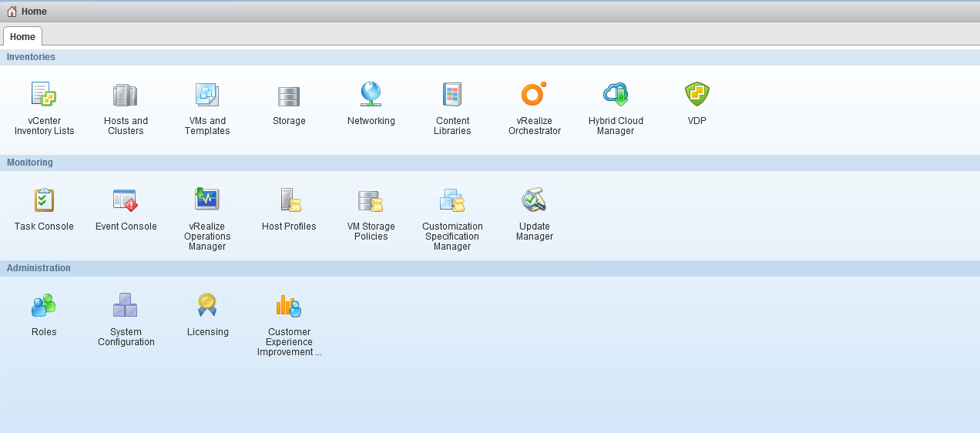980x433 pixels.
Task: Launch vRealize Operations Manager
Action: 207,200
